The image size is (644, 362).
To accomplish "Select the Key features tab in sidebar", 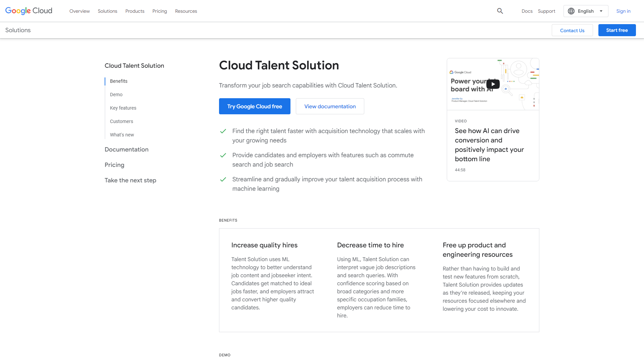I will point(123,108).
